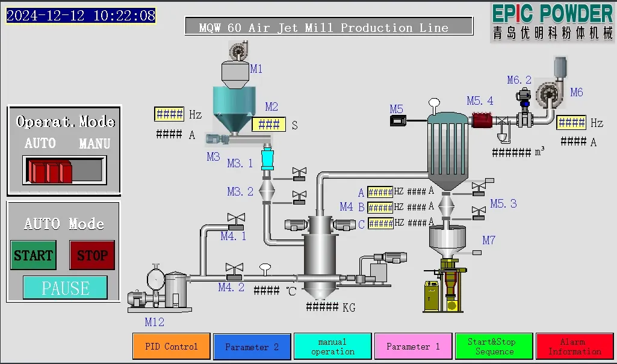
Task: Click the Hz frequency input near M1
Action: coord(170,114)
